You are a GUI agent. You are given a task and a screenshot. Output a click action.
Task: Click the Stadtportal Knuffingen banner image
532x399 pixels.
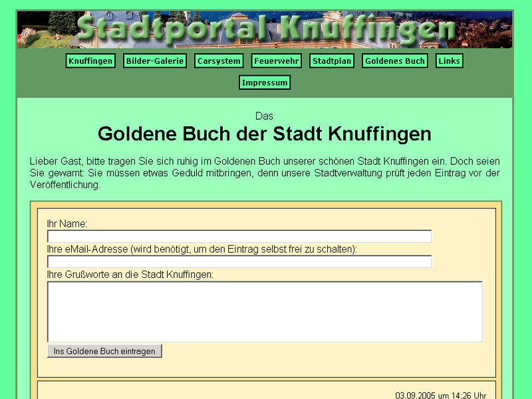click(x=265, y=29)
